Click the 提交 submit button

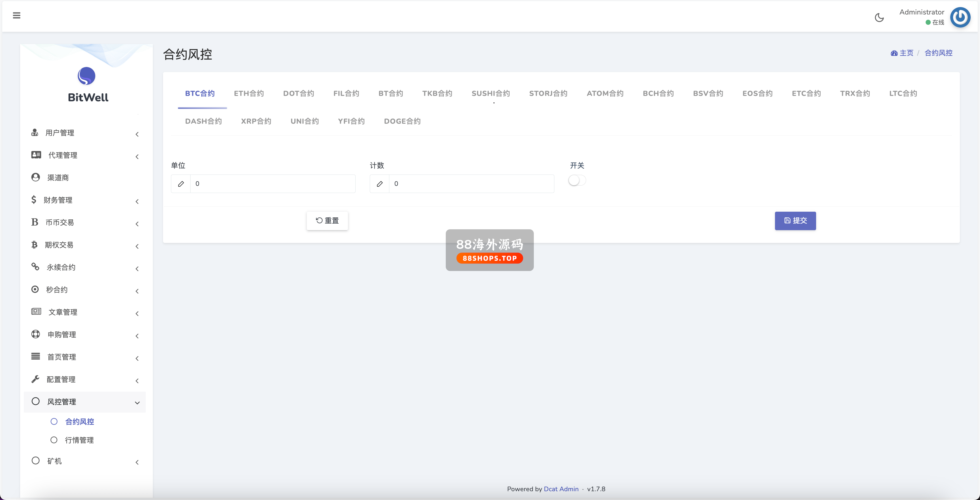coord(795,221)
